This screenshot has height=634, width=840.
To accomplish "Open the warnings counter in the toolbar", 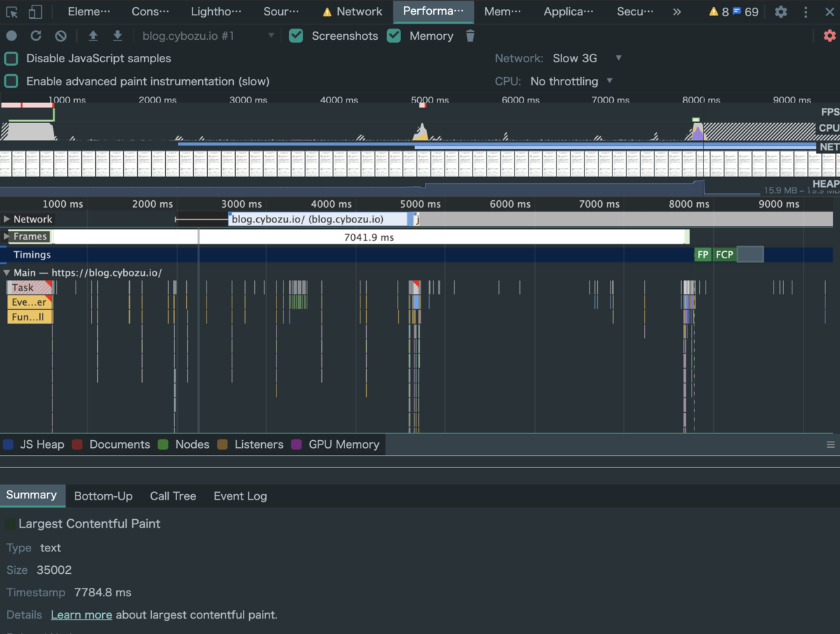I will click(x=714, y=11).
